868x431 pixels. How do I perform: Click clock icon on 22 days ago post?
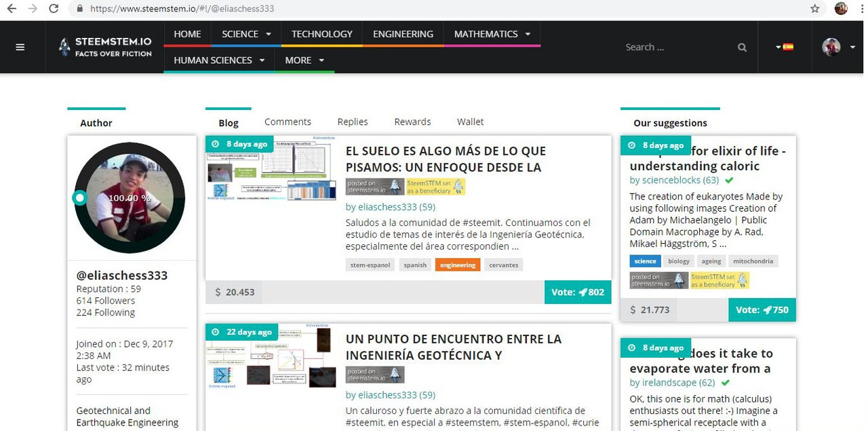click(216, 332)
